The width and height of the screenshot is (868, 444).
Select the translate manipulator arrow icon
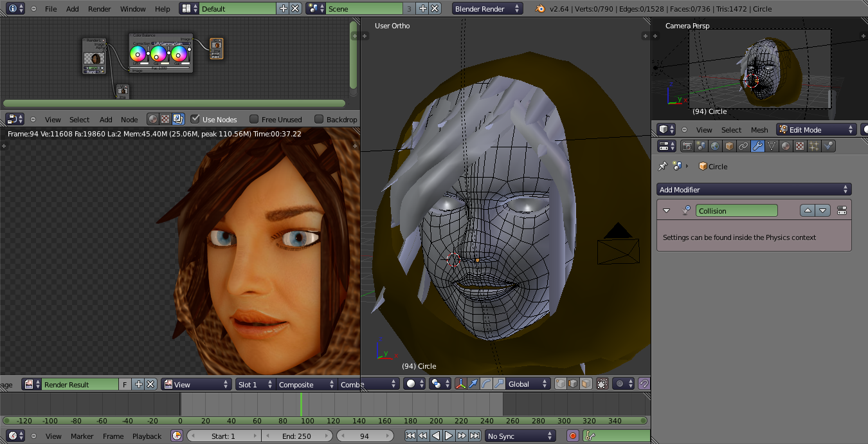coord(473,384)
